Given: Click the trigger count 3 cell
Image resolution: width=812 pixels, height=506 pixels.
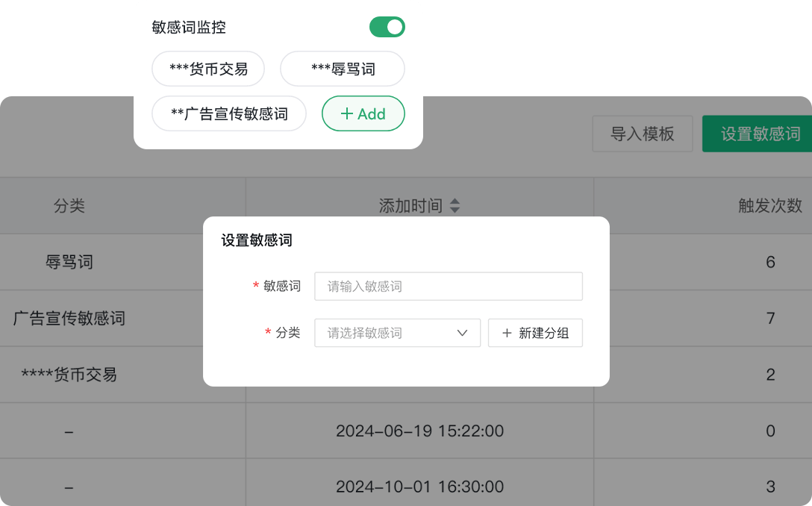Looking at the screenshot, I should (x=770, y=487).
